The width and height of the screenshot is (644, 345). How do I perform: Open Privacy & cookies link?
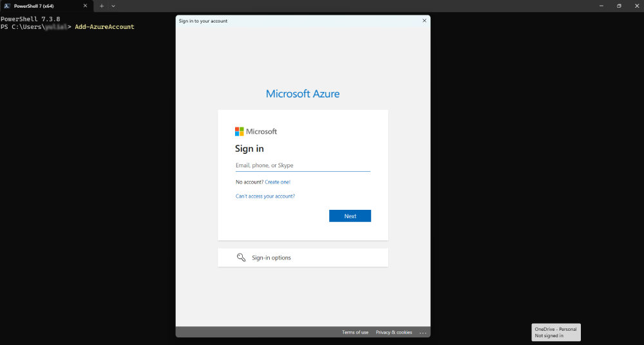point(394,332)
